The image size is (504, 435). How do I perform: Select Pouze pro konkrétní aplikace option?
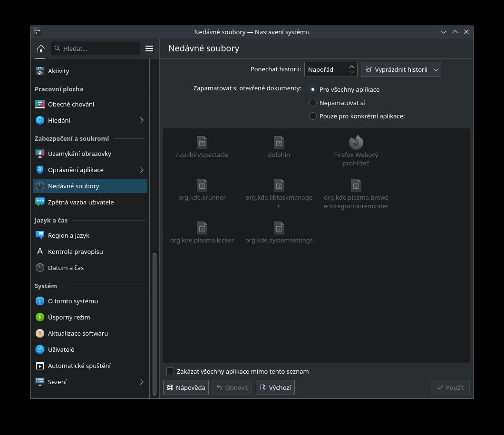pyautogui.click(x=313, y=116)
